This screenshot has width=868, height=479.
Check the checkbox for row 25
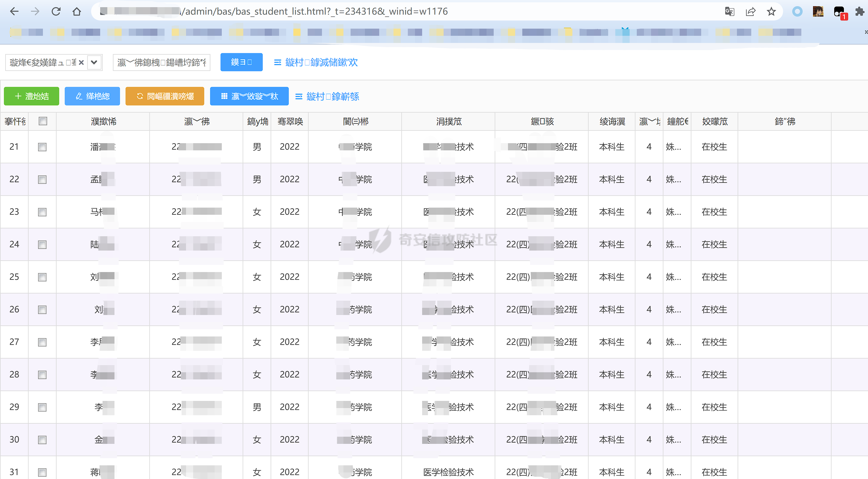[42, 277]
